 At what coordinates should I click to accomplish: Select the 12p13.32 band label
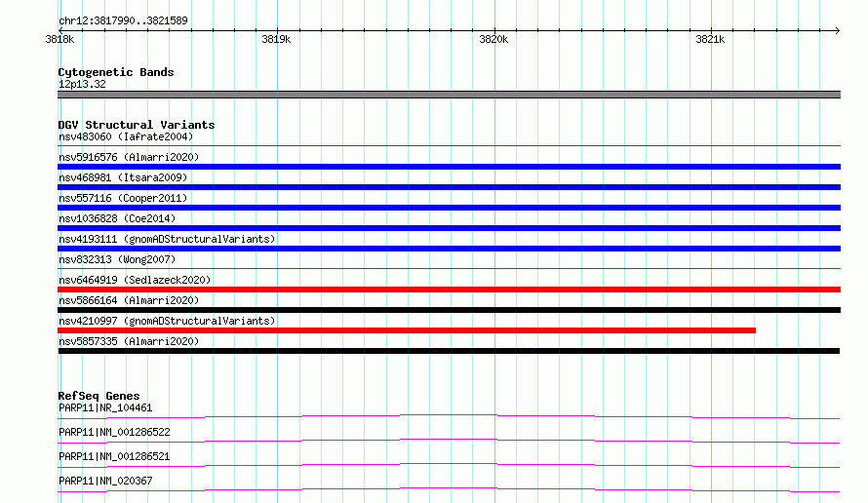click(82, 84)
